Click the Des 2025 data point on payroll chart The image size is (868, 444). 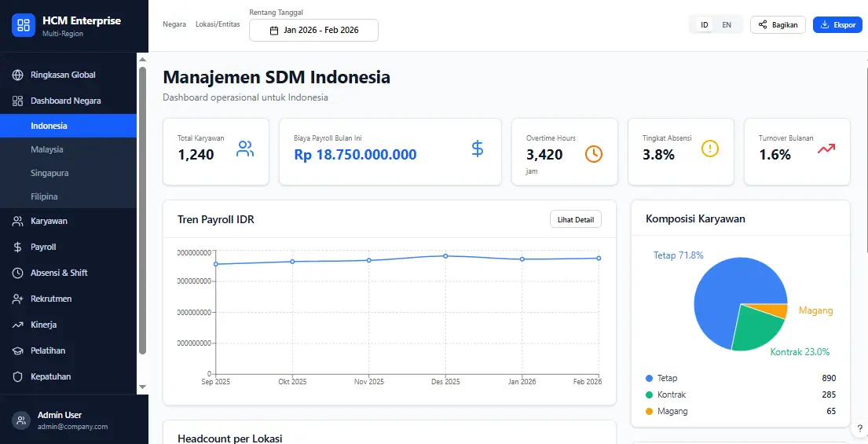tap(445, 255)
